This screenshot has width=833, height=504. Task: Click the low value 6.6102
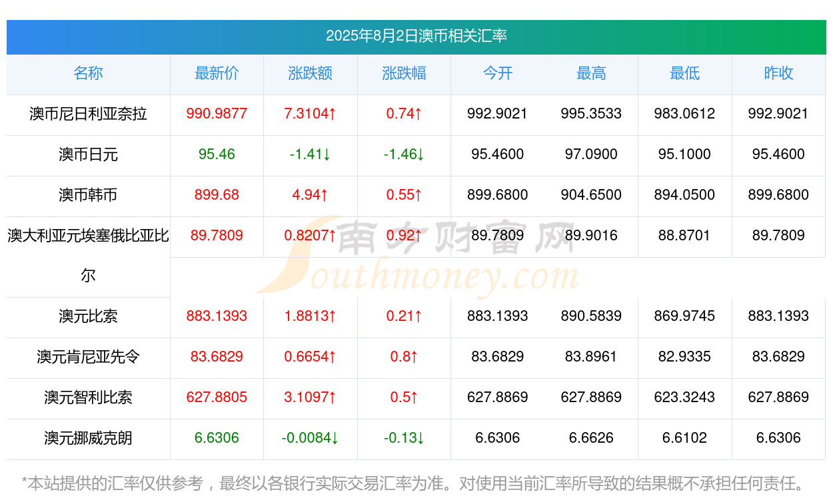click(x=684, y=438)
